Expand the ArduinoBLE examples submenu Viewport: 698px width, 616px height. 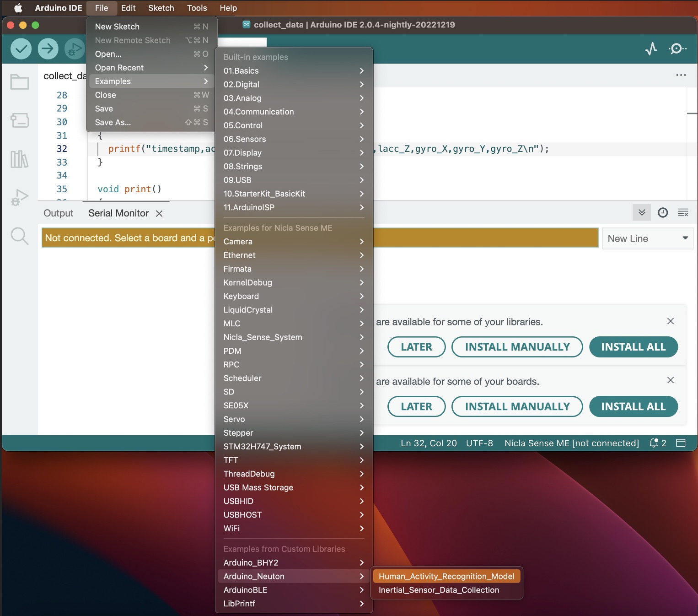click(294, 590)
